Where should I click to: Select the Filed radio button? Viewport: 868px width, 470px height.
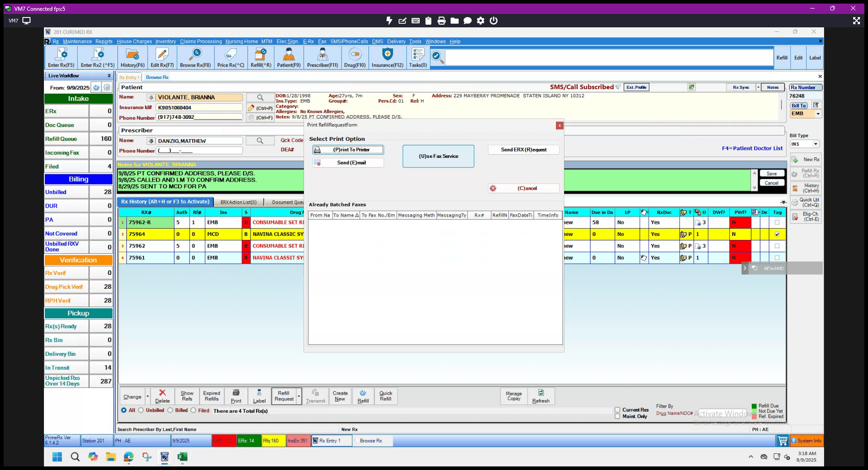(x=193, y=410)
